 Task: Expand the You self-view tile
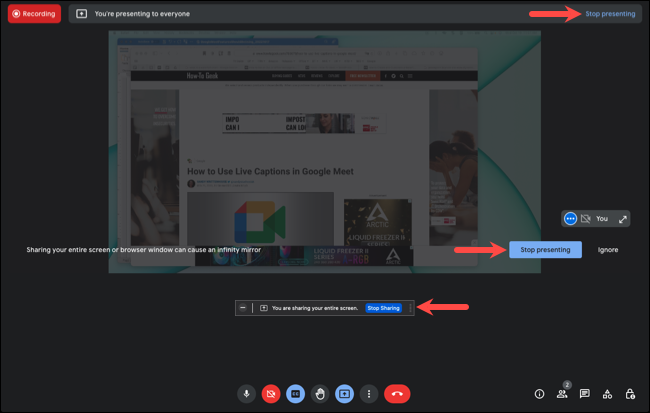[x=623, y=219]
